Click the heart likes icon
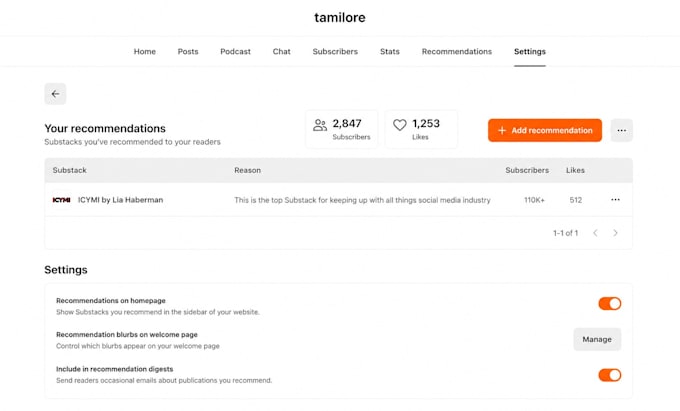 click(399, 125)
